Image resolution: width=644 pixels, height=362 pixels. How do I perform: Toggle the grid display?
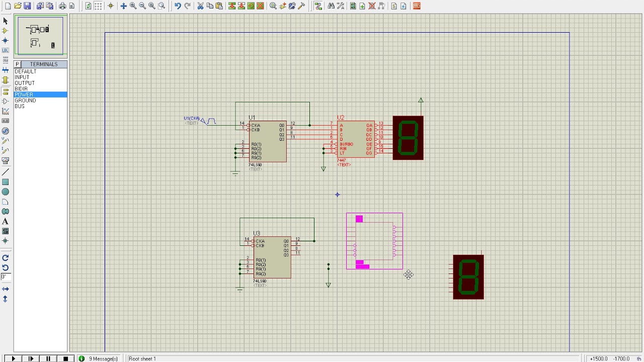[98, 6]
